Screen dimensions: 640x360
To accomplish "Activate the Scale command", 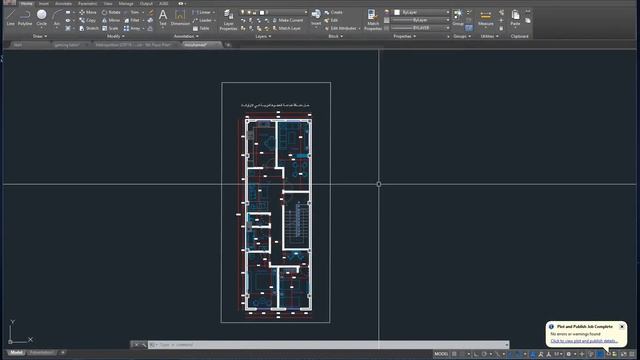I will 110,28.
